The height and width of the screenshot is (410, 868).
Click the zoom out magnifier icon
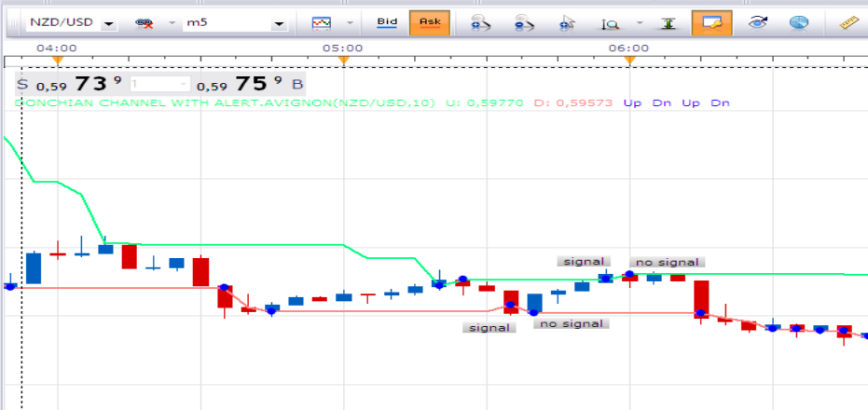pyautogui.click(x=524, y=23)
